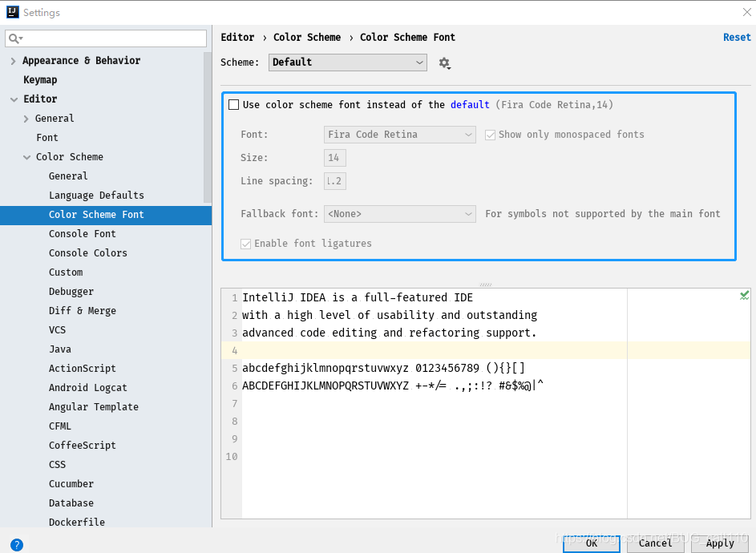Uncheck 'Show only monospaced fonts'
Viewport: 756px width, 553px height.
click(491, 135)
